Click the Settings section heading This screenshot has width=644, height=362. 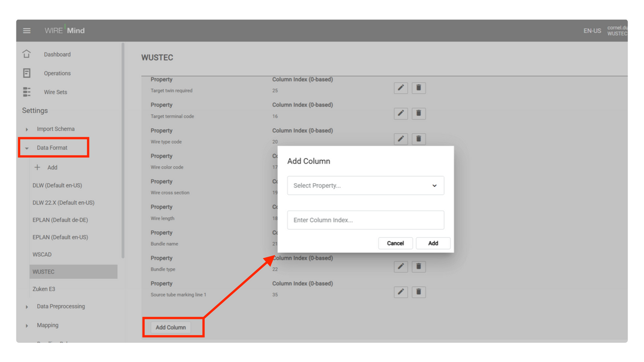35,111
